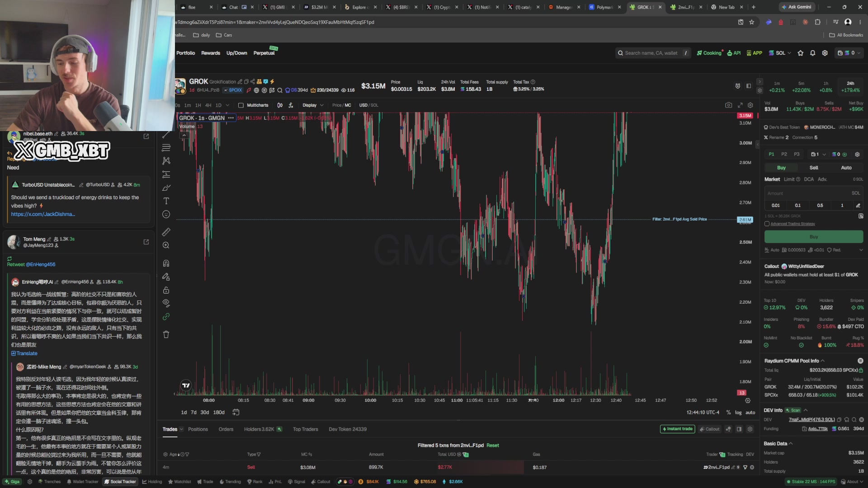Pick the brush drawing tool

[x=166, y=188]
